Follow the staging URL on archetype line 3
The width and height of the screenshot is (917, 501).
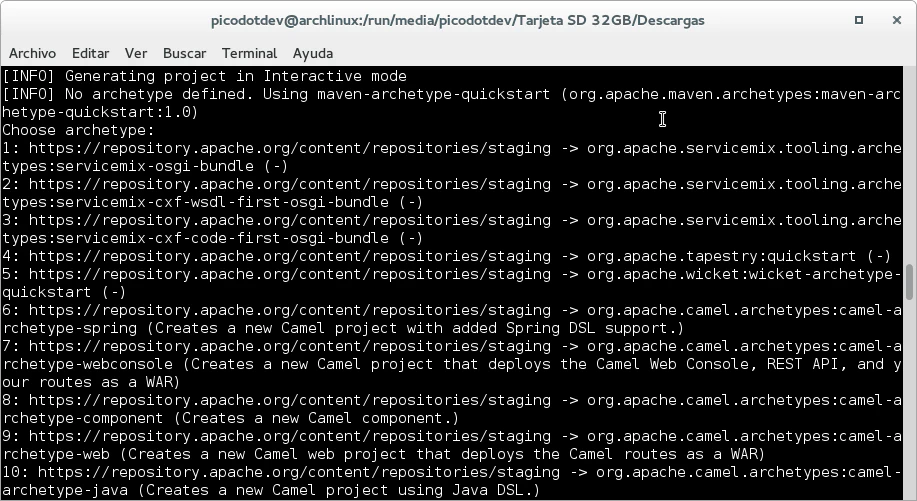click(289, 220)
